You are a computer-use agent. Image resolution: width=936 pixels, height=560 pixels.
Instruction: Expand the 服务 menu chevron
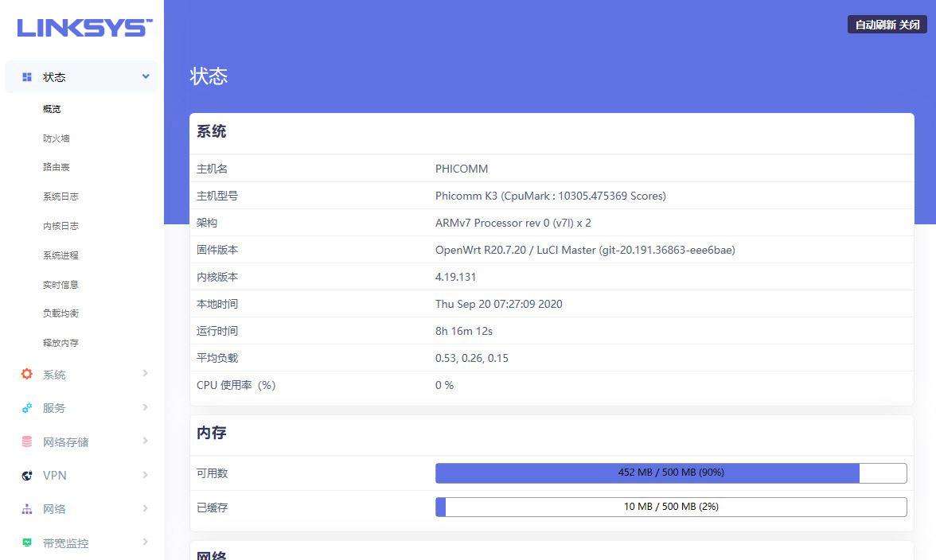point(146,407)
